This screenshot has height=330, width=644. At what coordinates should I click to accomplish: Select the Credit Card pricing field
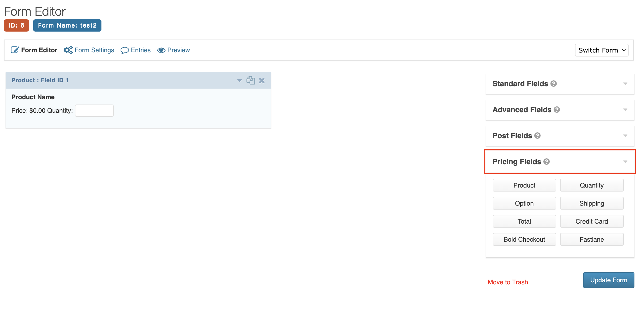pos(591,221)
